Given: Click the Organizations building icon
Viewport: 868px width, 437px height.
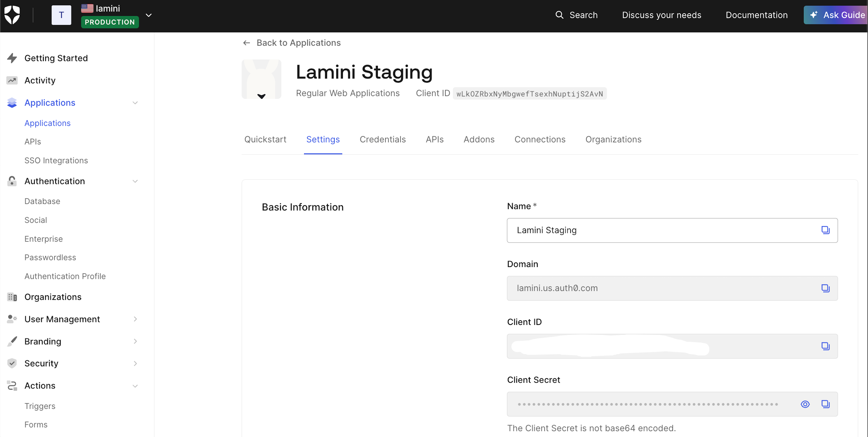Looking at the screenshot, I should [x=12, y=297].
